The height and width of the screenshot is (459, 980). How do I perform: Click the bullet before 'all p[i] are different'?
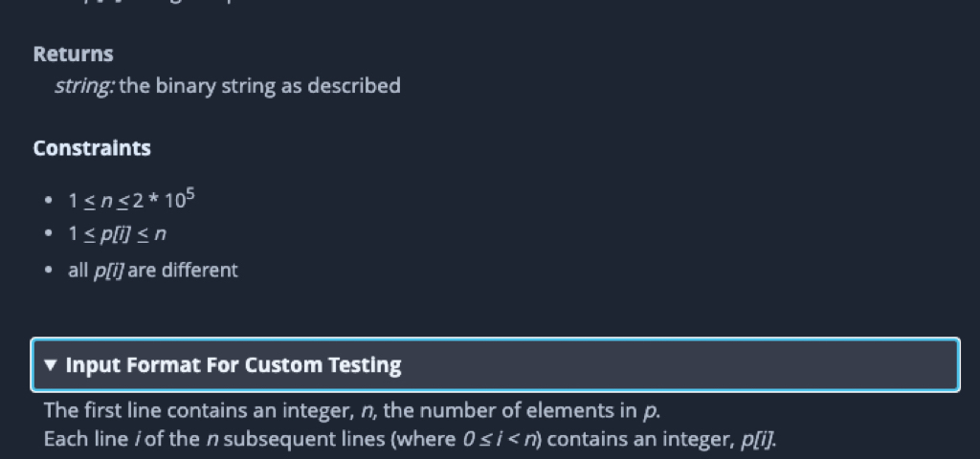click(49, 271)
